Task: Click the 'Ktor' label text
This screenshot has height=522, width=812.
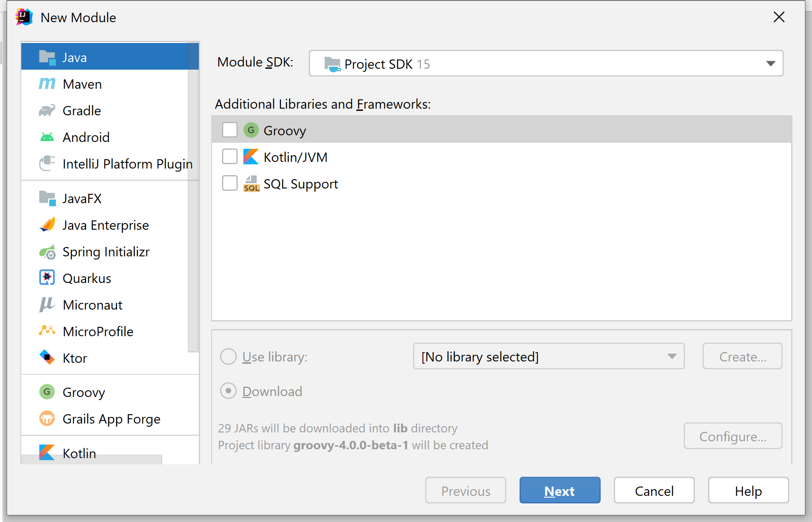Action: click(75, 358)
